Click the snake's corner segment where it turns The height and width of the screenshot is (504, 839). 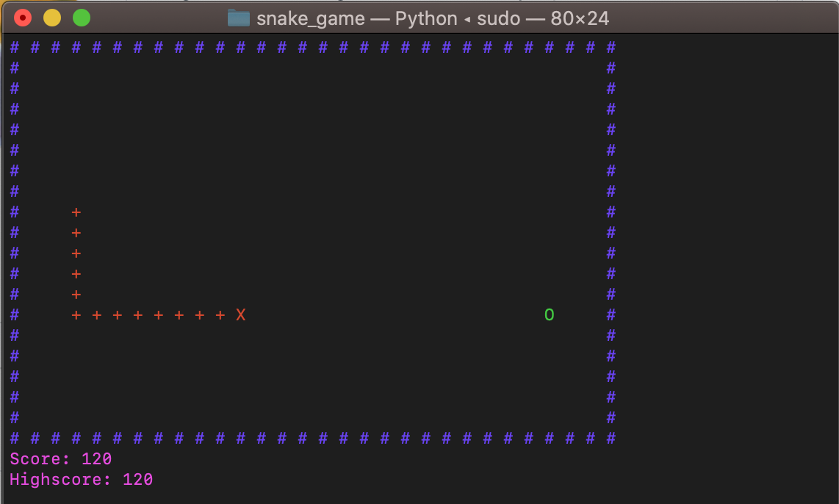76,315
